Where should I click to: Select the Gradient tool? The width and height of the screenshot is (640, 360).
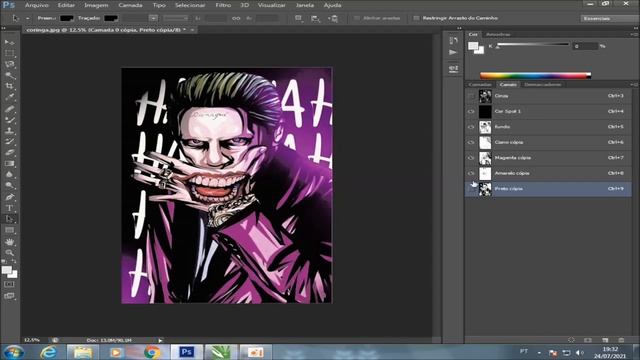tap(9, 164)
